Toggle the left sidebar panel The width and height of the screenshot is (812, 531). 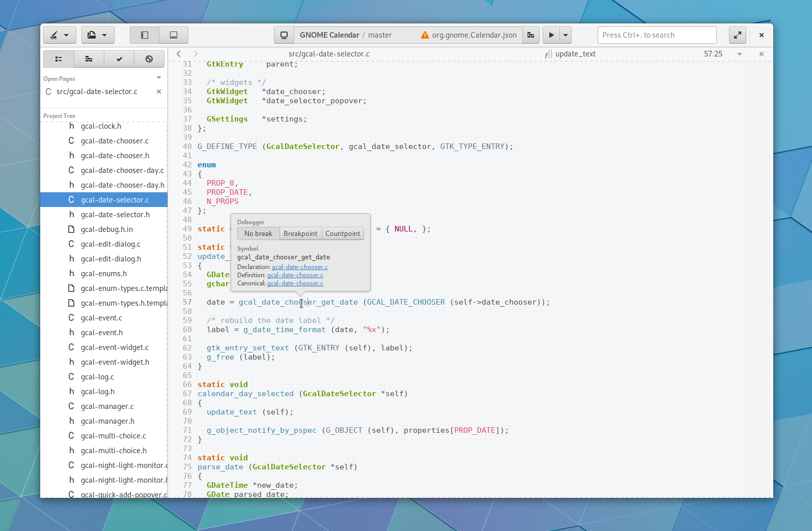145,35
